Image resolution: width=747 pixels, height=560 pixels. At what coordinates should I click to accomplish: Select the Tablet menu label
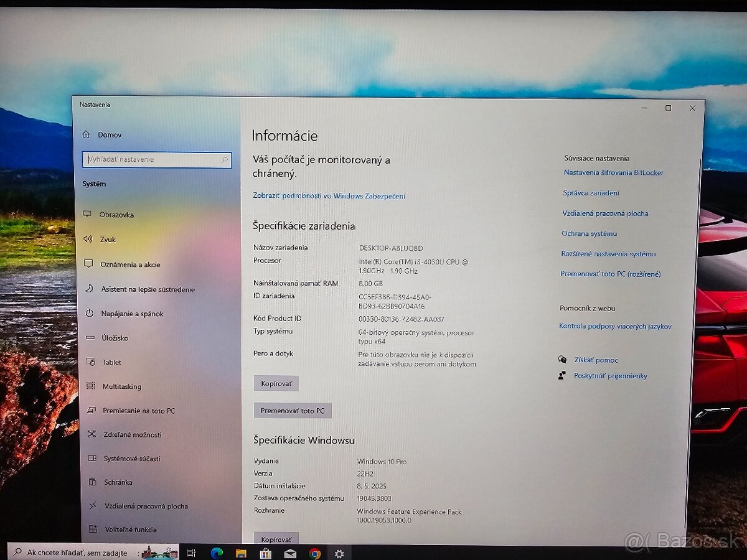(112, 362)
